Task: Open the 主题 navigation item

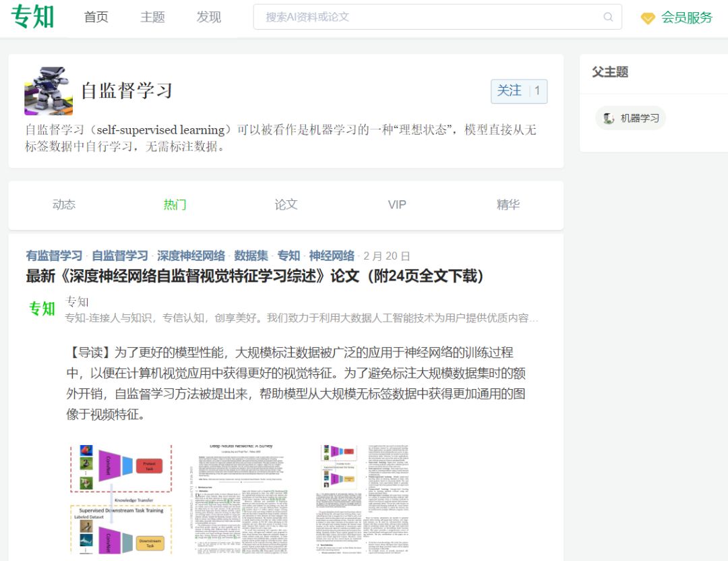Action: tap(153, 17)
